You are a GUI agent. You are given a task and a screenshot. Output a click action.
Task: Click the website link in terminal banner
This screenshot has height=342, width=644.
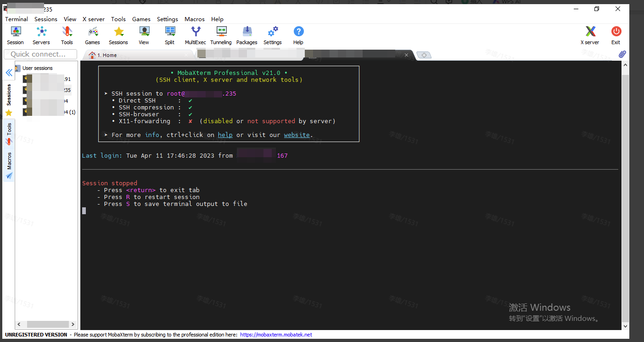coord(297,135)
